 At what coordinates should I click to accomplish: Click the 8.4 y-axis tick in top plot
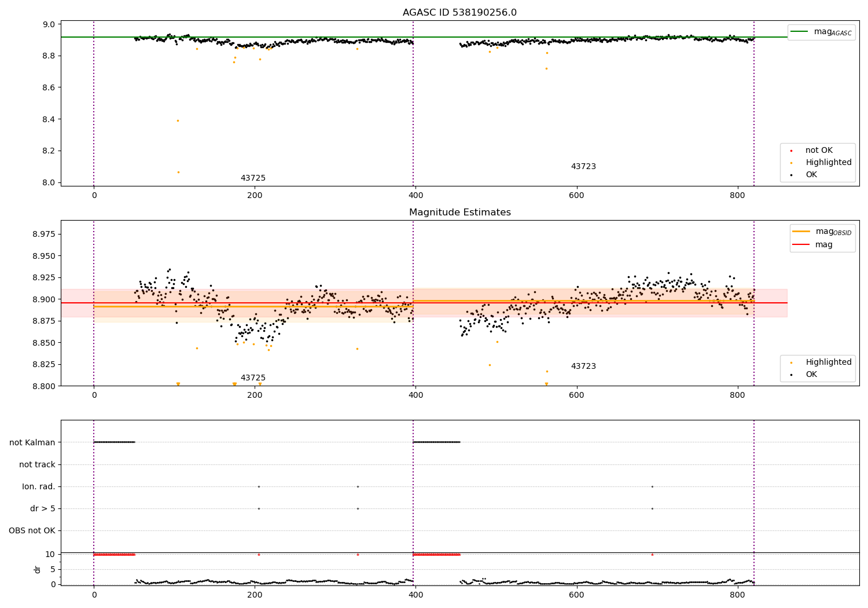coord(49,120)
